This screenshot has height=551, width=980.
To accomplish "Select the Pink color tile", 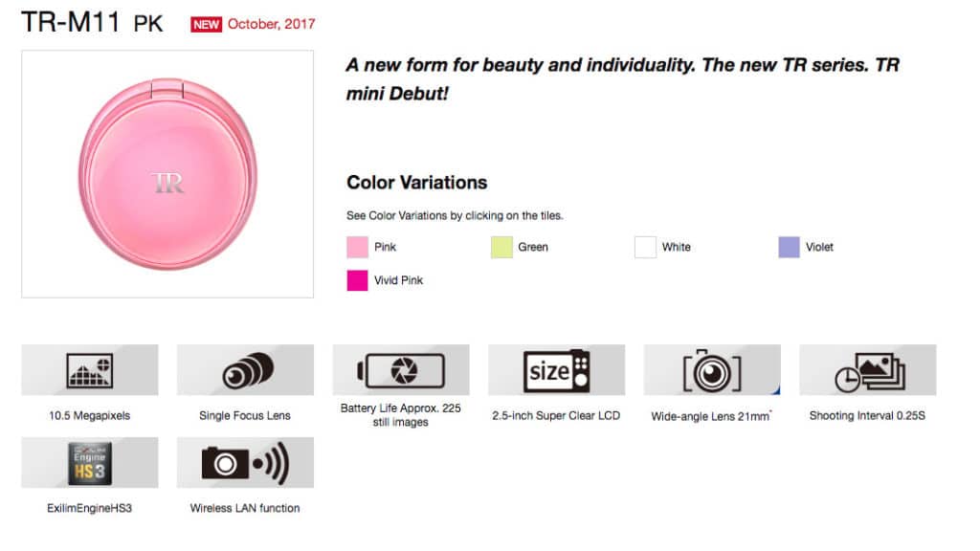I will pyautogui.click(x=355, y=246).
